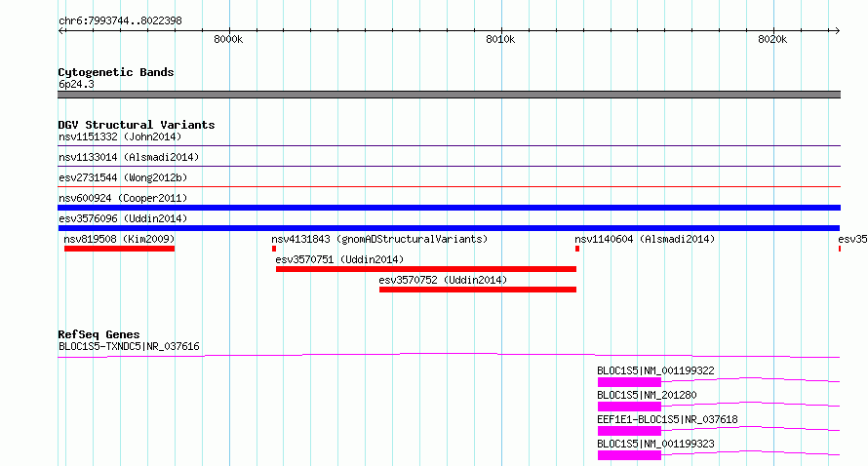Open variant nsv819508 (Kim2009) label
The image size is (868, 466).
coord(119,239)
